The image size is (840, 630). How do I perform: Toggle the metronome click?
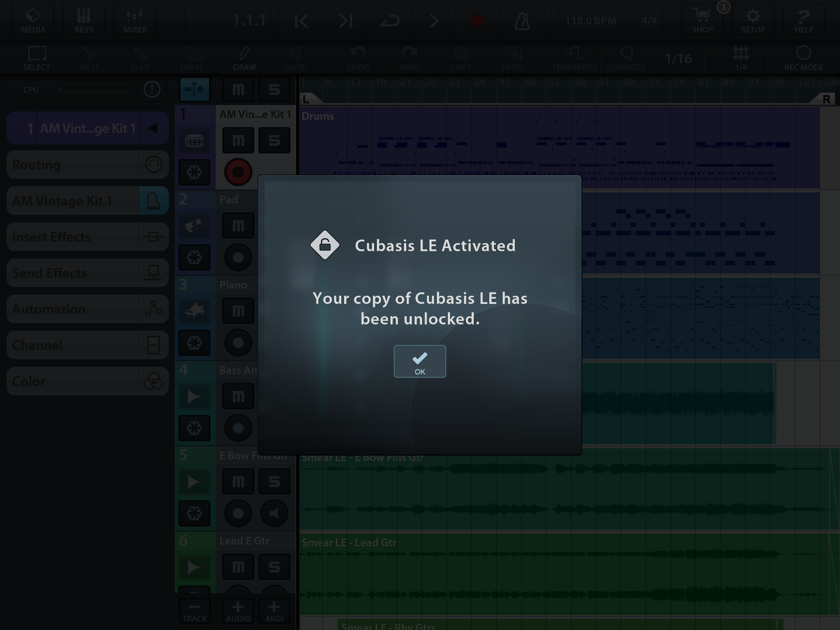click(x=522, y=21)
